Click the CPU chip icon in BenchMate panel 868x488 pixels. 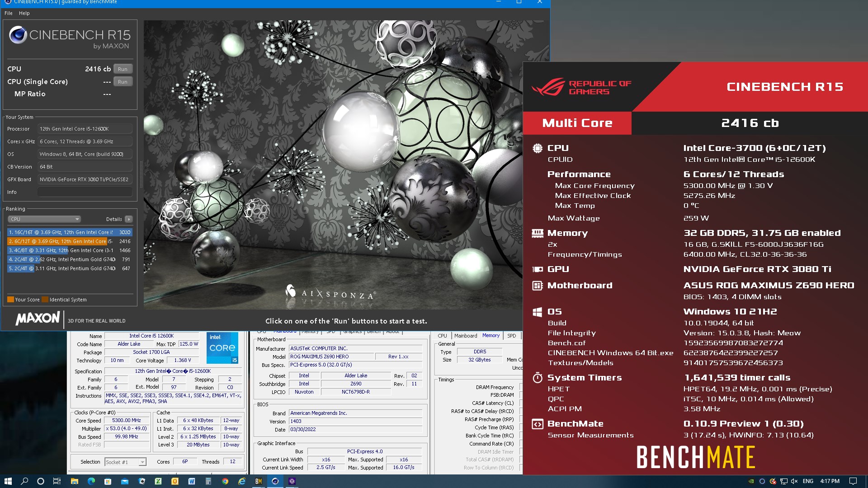click(x=537, y=148)
